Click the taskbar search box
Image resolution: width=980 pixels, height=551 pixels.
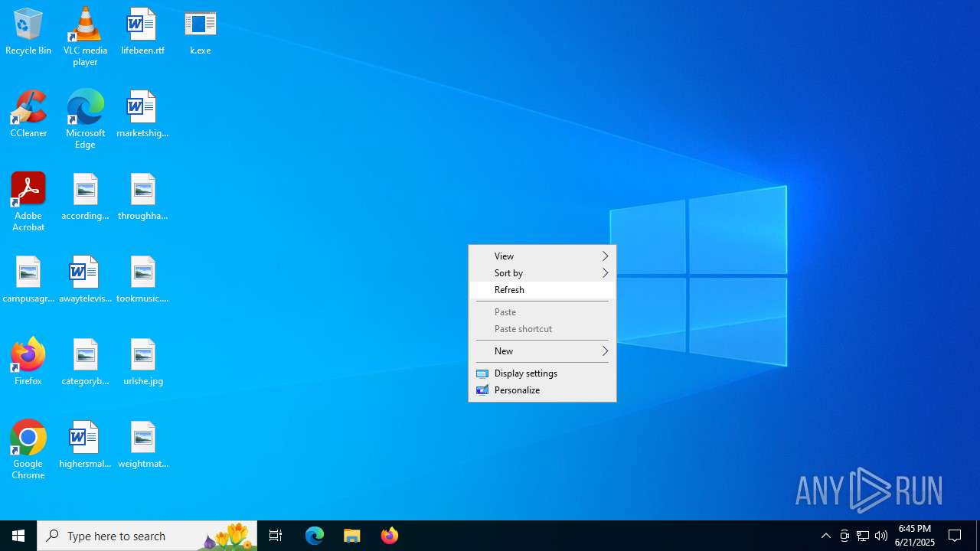(147, 536)
